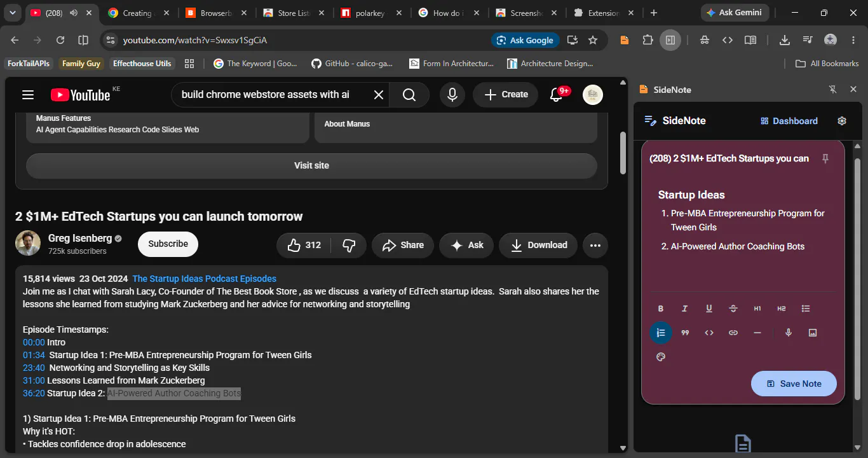Open more actions ellipsis under video
868x458 pixels.
595,245
